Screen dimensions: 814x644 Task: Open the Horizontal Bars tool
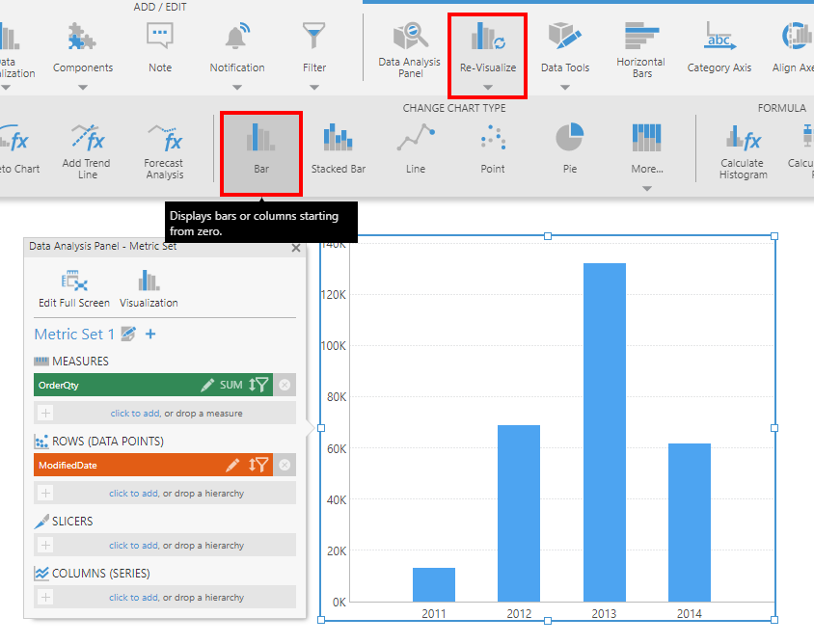[640, 46]
